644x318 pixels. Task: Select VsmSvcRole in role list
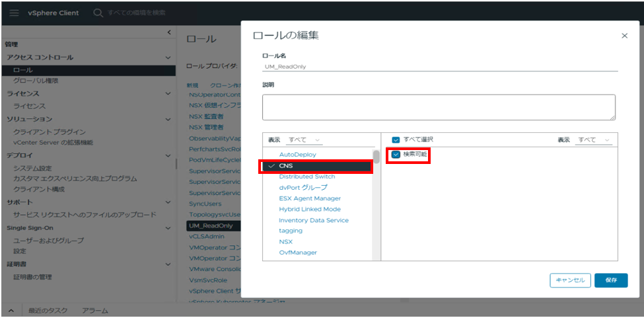(x=208, y=280)
